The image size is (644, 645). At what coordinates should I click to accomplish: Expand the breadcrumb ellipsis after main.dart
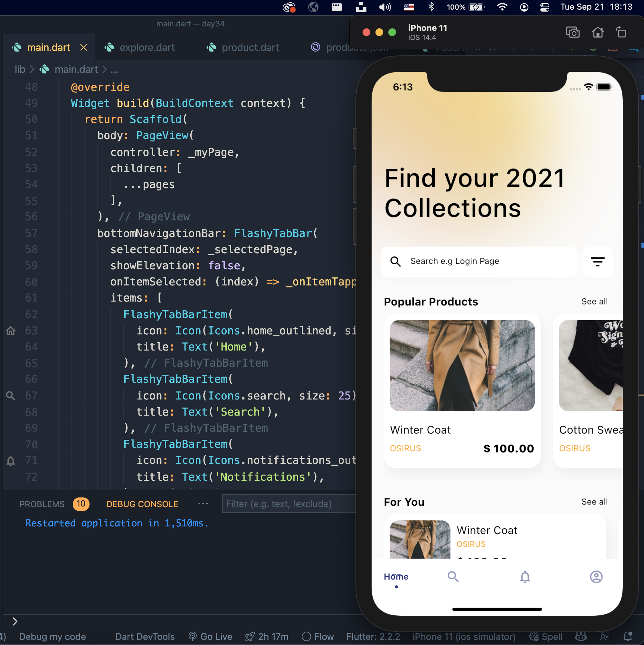coord(114,70)
